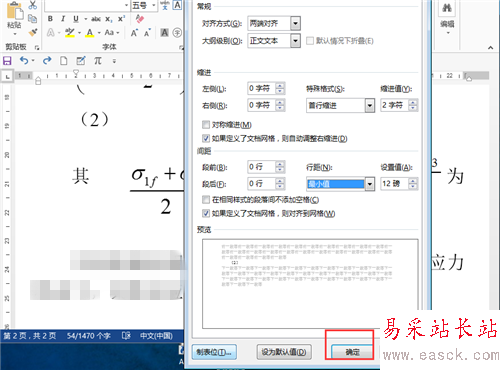Click the Paste (粘贴) clipboard icon
Viewport: 500px width, 370px height.
[14, 11]
